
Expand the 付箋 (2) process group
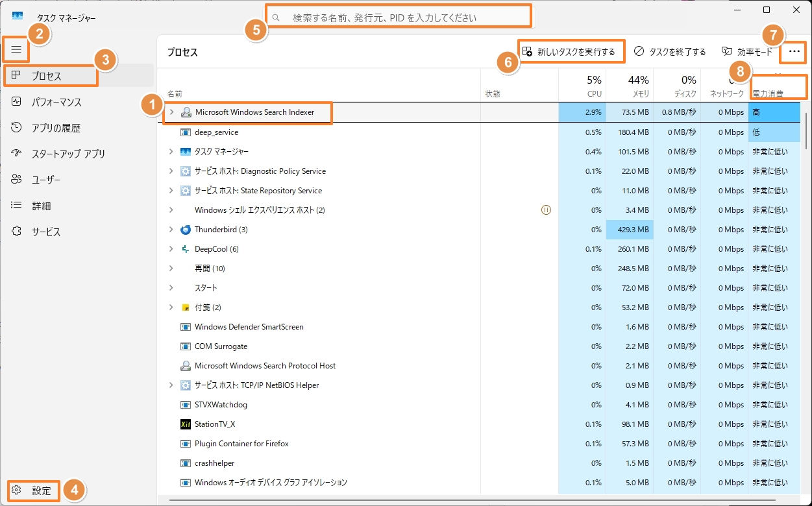pyautogui.click(x=171, y=307)
